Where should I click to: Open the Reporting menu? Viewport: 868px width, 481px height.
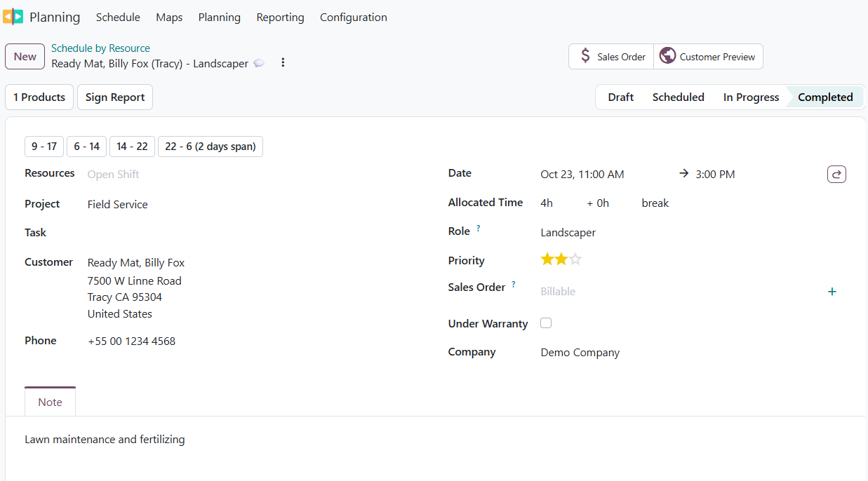tap(280, 18)
